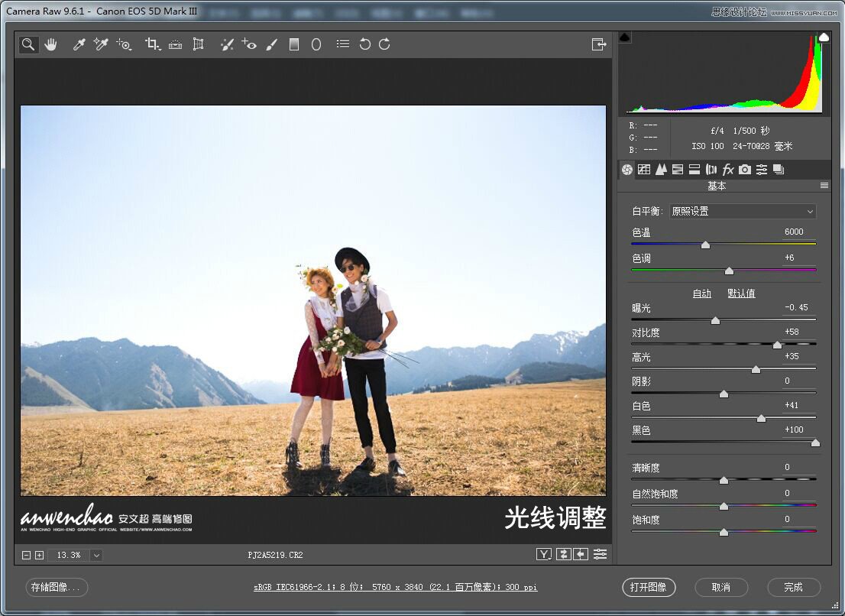845x616 pixels.
Task: Click the 黑色 slider handle
Action: (815, 443)
